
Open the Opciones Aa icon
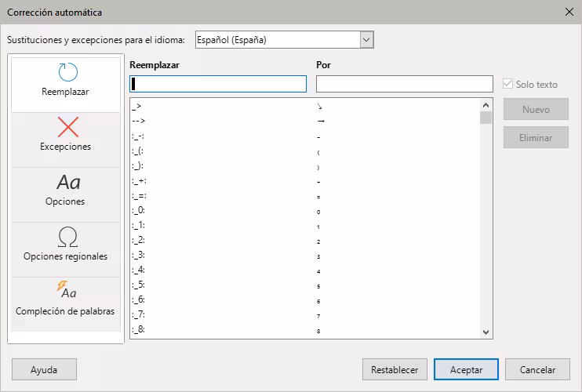67,182
